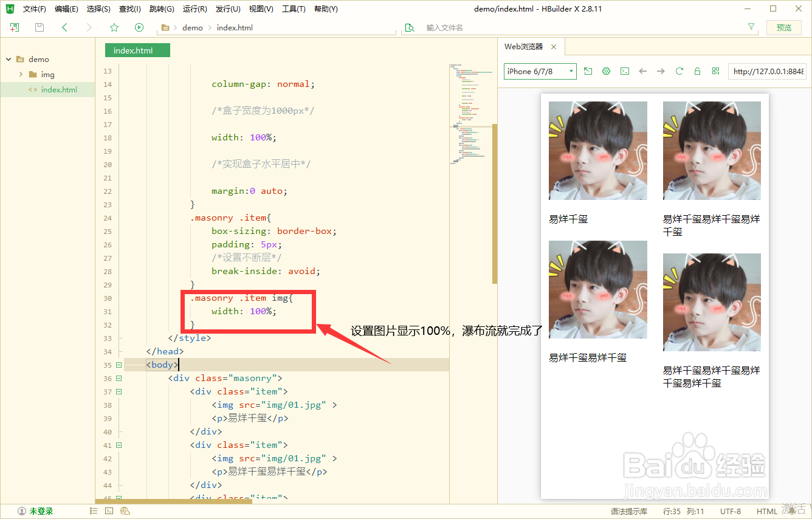Open browser settings gear icon
This screenshot has width=812, height=519.
[606, 71]
